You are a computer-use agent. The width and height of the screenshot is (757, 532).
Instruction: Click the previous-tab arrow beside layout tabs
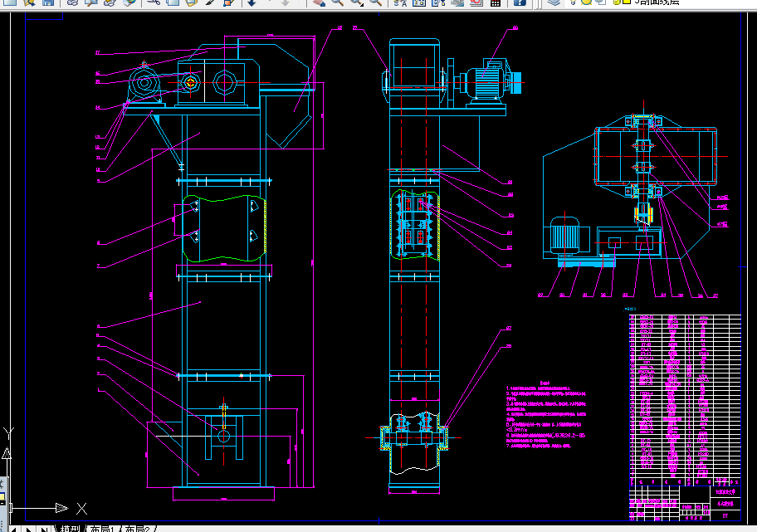click(x=13, y=529)
